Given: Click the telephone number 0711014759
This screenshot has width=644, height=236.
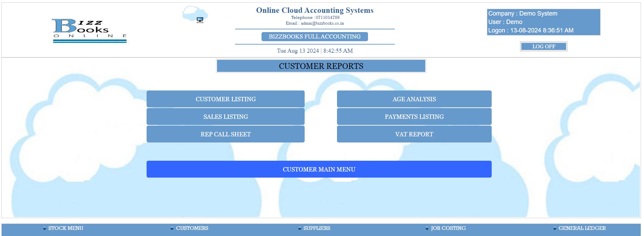Looking at the screenshot, I should tap(327, 18).
